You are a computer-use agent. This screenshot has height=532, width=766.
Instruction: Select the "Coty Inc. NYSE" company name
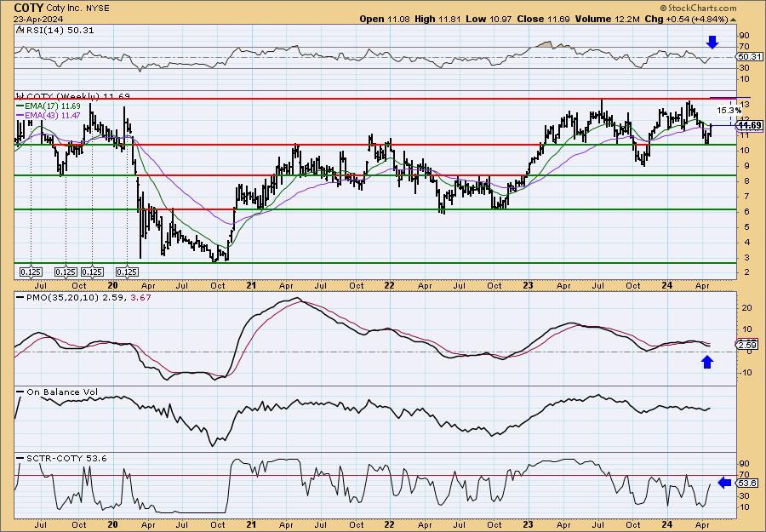(78, 9)
